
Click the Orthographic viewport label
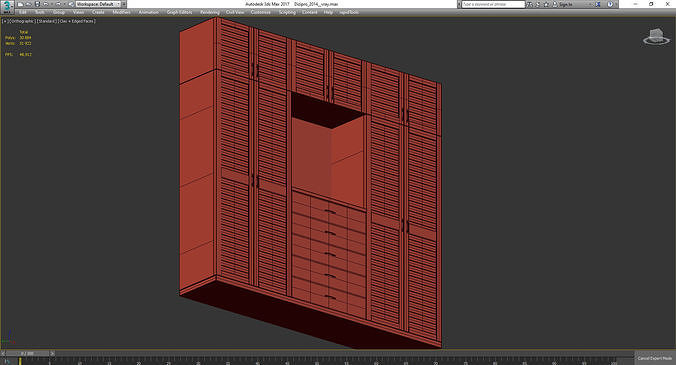tap(22, 21)
